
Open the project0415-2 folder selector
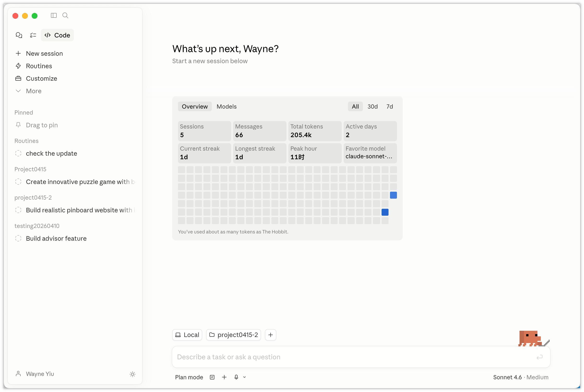click(233, 335)
